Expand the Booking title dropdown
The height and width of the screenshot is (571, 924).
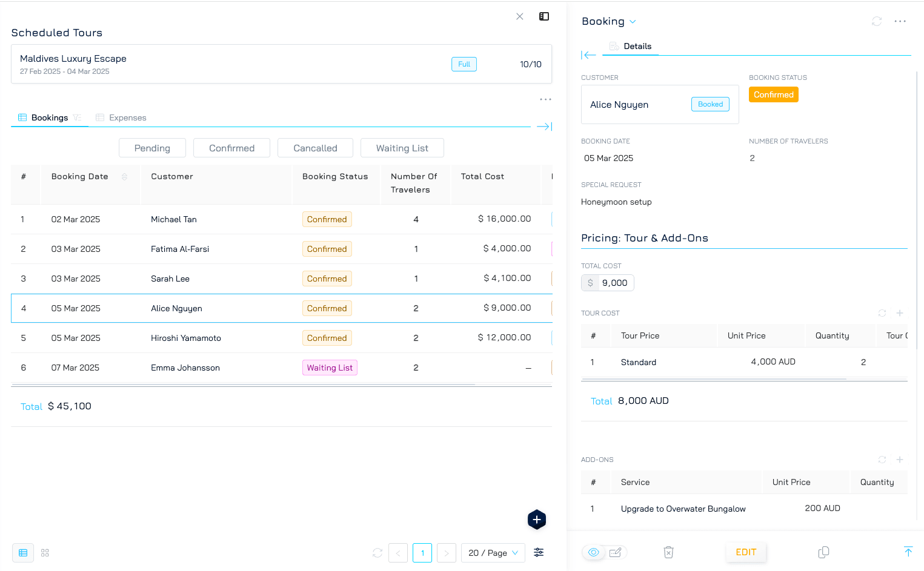(633, 22)
